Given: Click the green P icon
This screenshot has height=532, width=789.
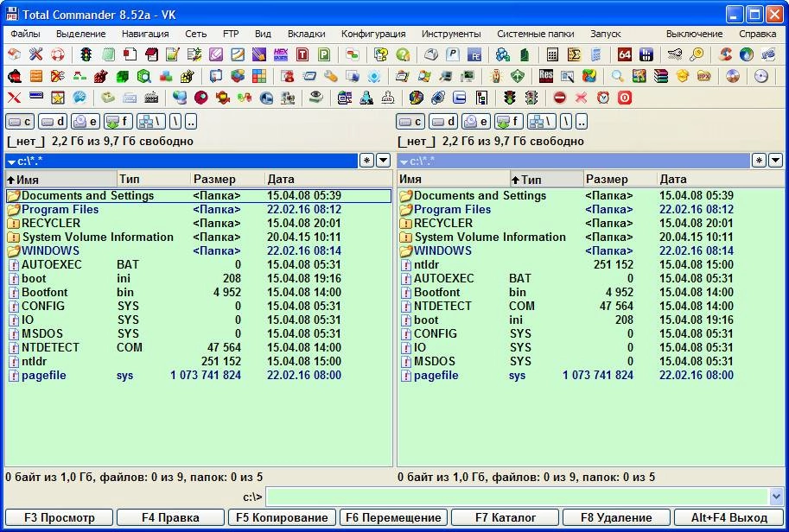Looking at the screenshot, I should point(324,54).
